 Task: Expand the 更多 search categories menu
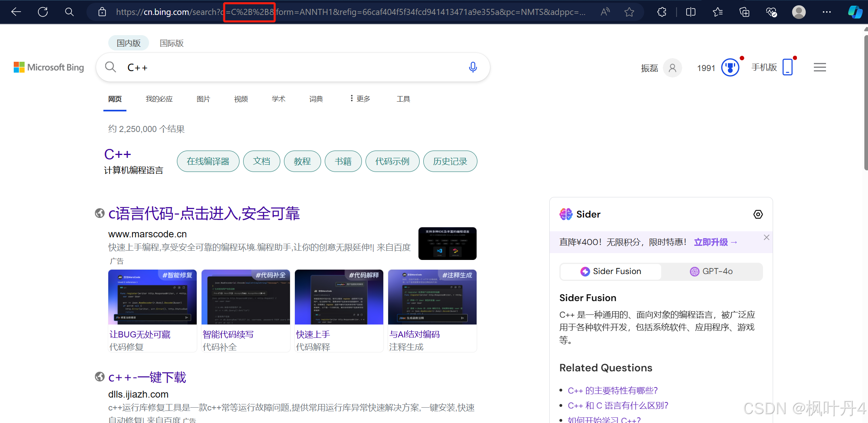click(x=360, y=99)
